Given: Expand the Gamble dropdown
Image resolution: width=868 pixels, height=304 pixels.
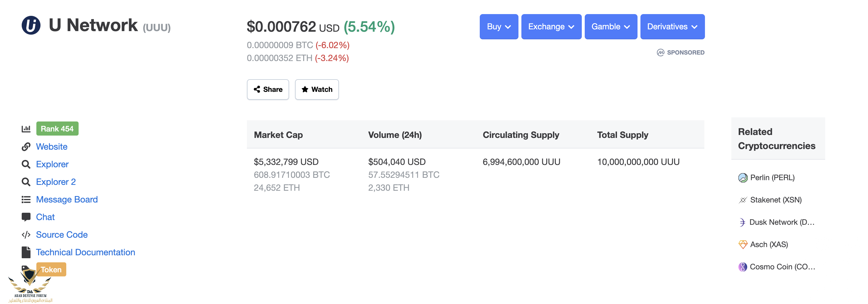Looking at the screenshot, I should pos(610,27).
